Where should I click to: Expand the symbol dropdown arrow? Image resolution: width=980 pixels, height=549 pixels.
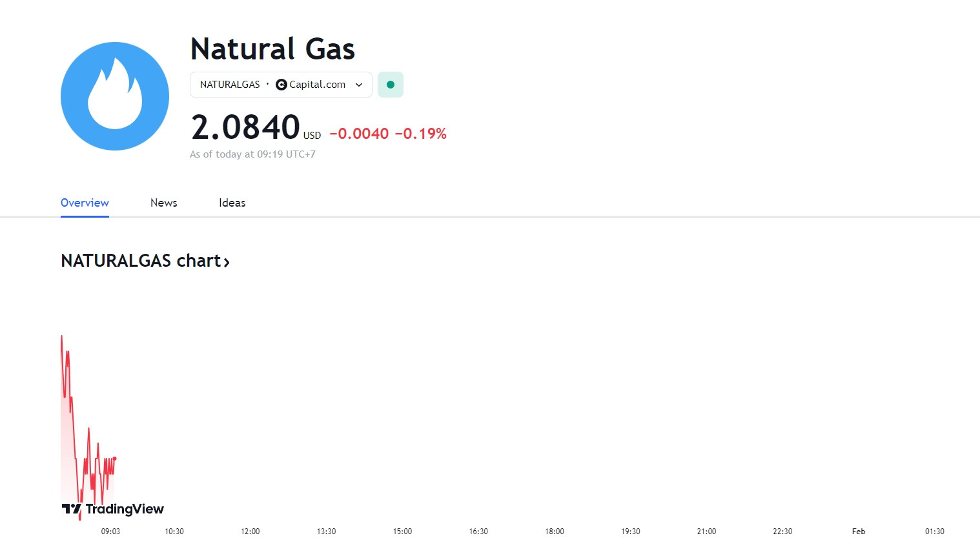click(x=359, y=85)
